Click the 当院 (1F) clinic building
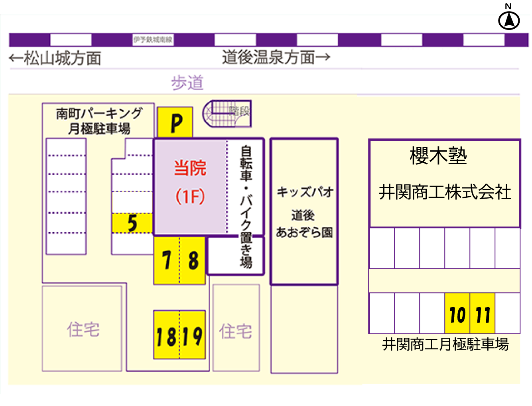 190,187
